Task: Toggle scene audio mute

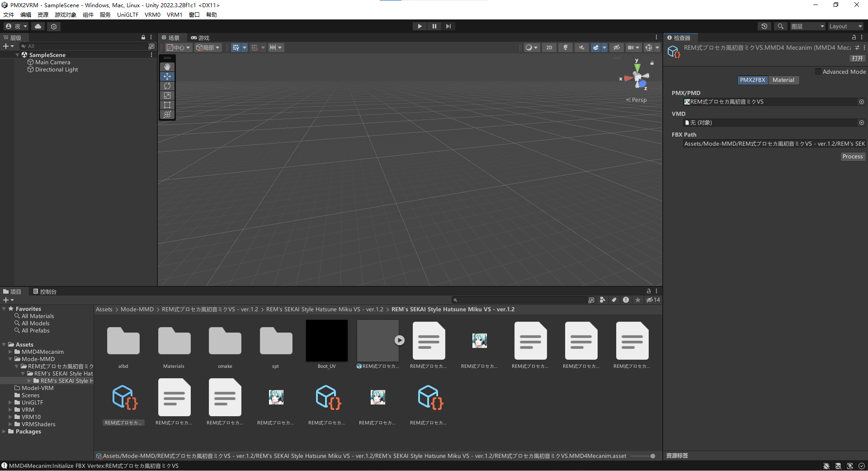Action: click(x=581, y=48)
